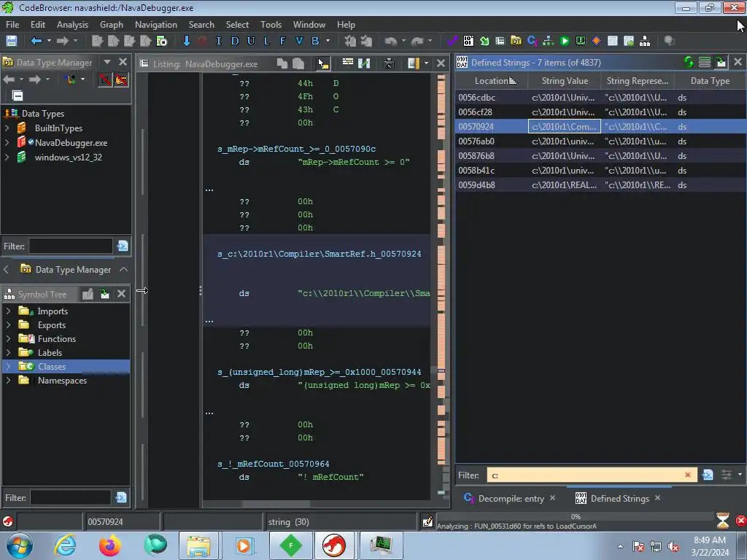Toggle Defined Strings navigation selection icon
The width and height of the screenshot is (747, 560).
click(720, 62)
